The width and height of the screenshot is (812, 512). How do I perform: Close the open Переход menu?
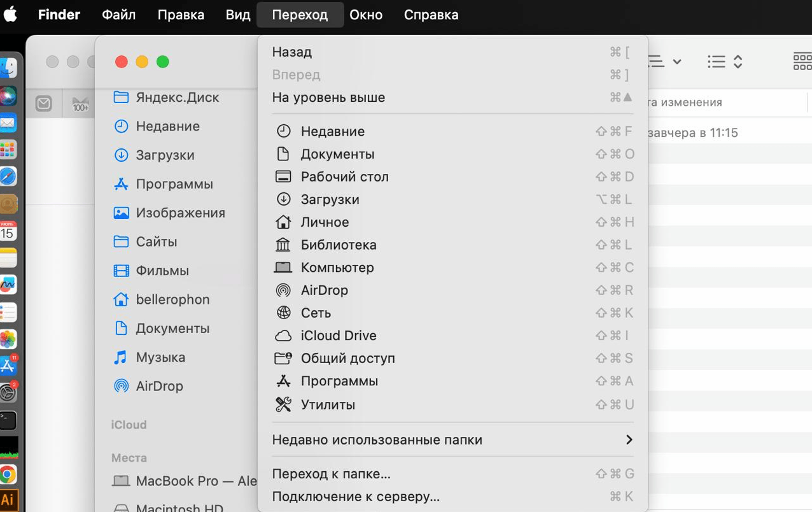pyautogui.click(x=300, y=14)
